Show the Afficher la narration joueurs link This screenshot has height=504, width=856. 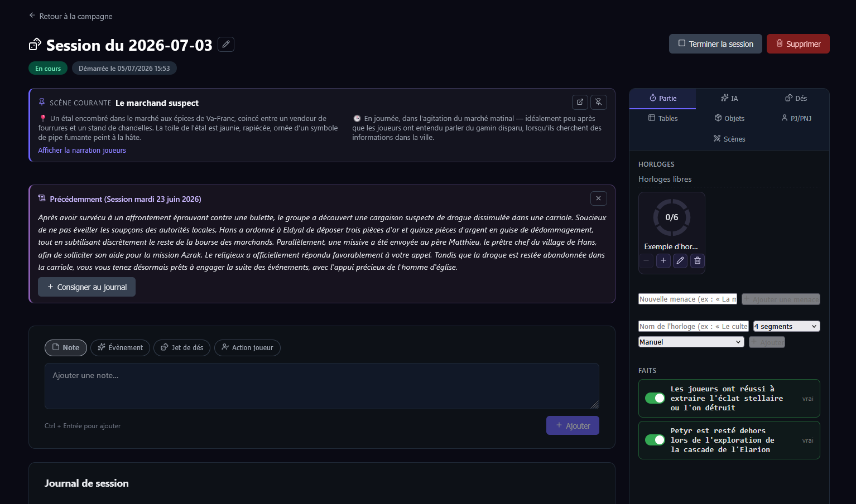point(82,150)
